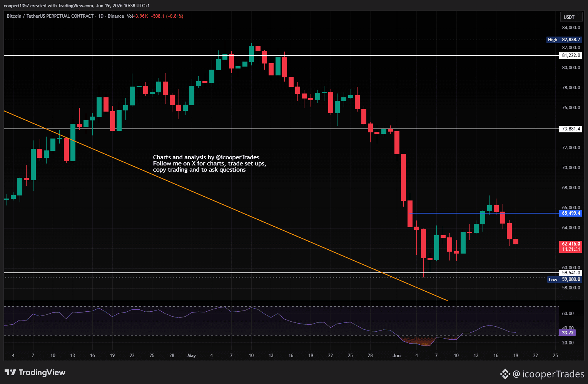Click the 'Charts and analysis by @icooperTrades' text note
The width and height of the screenshot is (588, 384).
pos(206,157)
